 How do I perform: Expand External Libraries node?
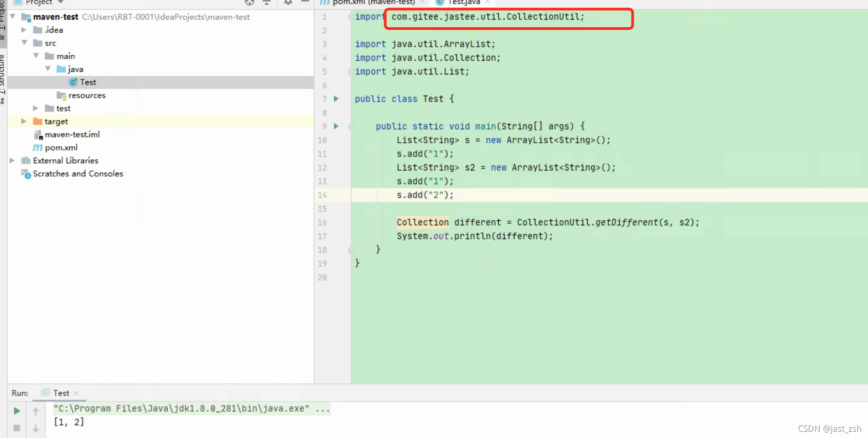coord(13,161)
